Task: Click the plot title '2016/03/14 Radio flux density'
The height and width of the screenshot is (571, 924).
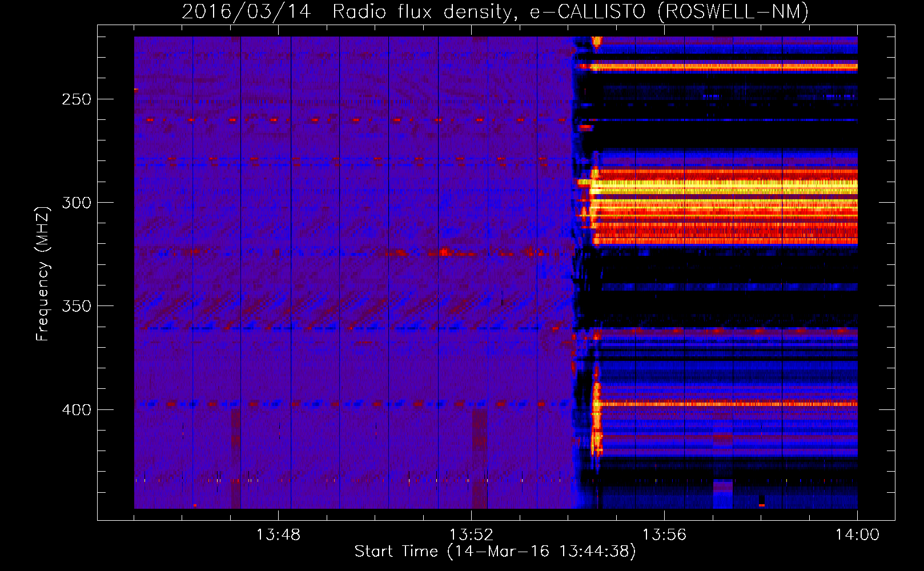Action: [x=495, y=11]
